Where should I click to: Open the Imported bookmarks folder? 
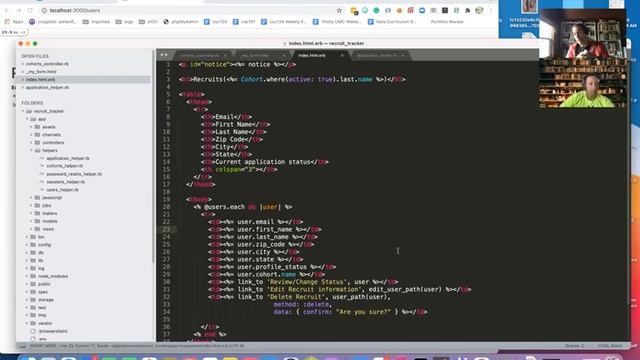(x=96, y=22)
